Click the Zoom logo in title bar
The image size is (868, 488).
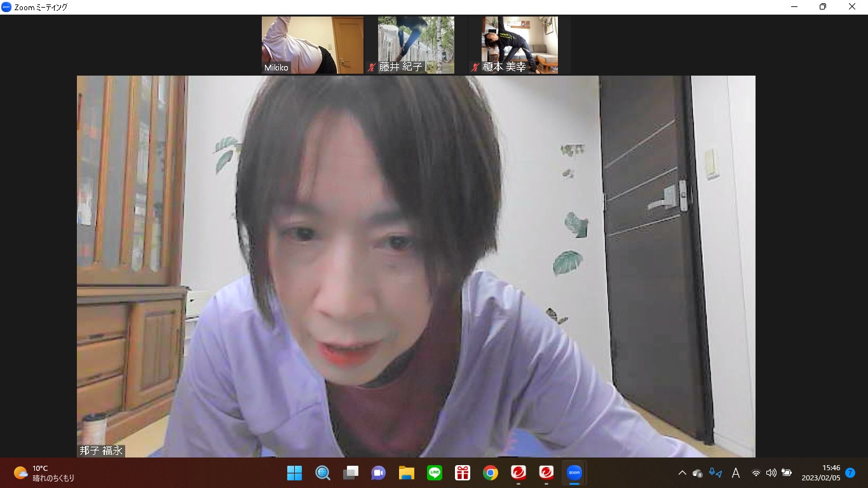pyautogui.click(x=6, y=7)
